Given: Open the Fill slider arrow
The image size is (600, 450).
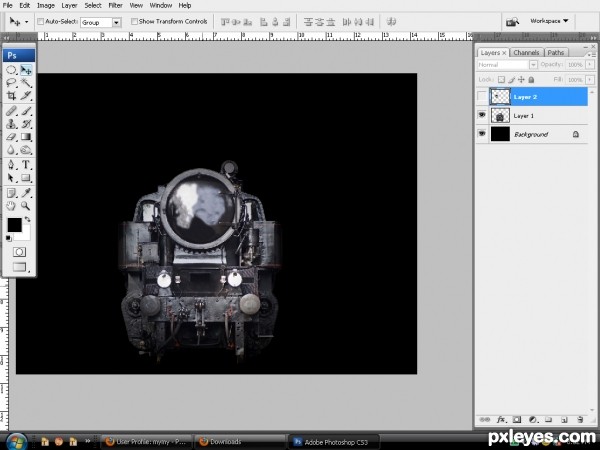Looking at the screenshot, I should (590, 80).
